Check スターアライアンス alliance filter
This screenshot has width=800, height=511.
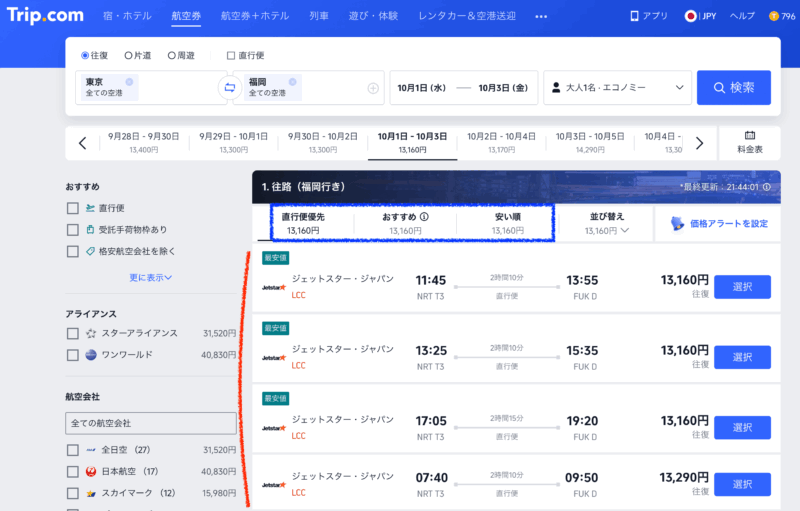pos(72,334)
